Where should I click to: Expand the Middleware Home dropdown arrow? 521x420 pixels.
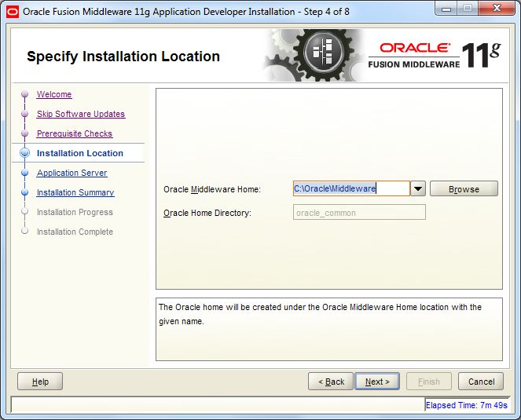[x=418, y=188]
